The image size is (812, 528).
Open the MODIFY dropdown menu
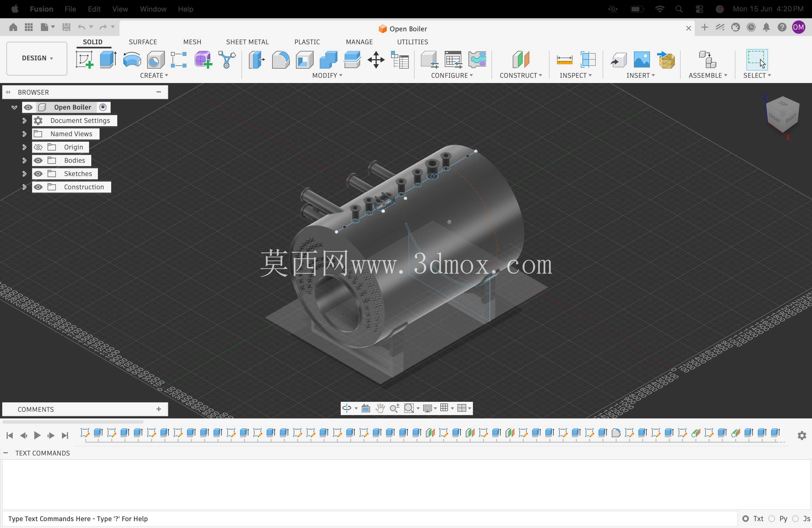[327, 76]
